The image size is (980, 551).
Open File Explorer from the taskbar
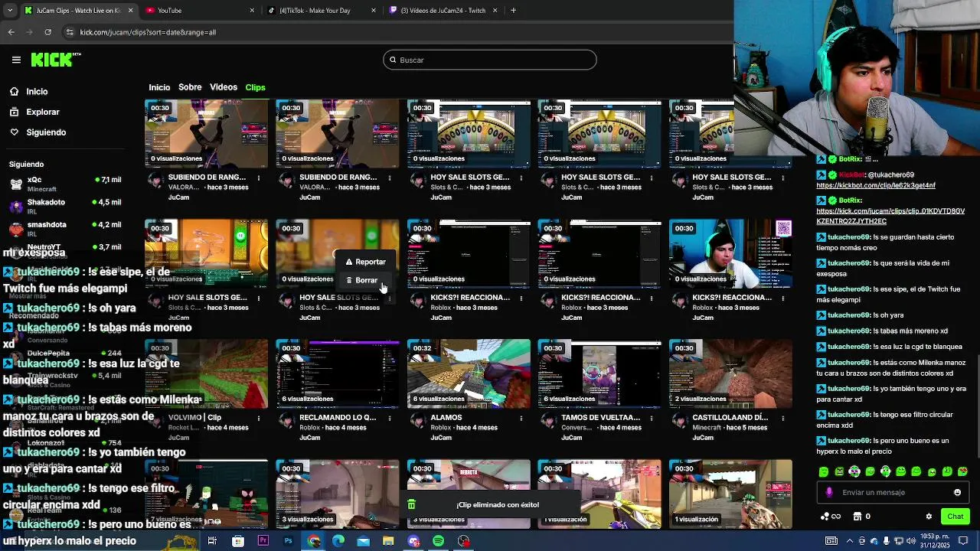point(388,541)
